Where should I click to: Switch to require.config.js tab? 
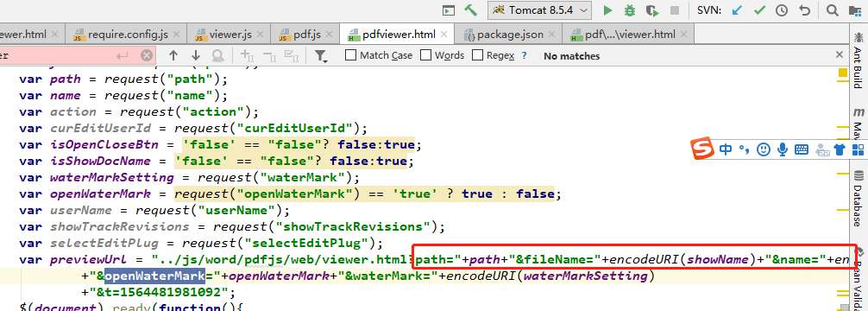pos(126,35)
